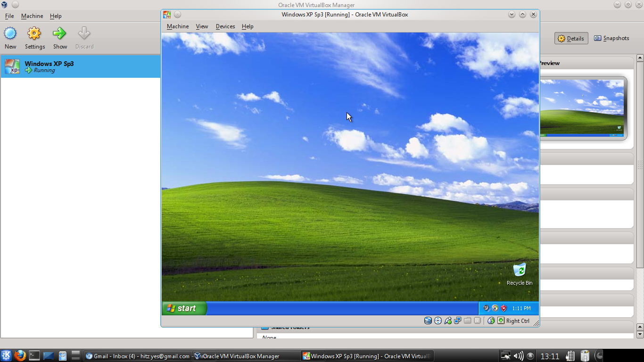Click the hard disk activity status icon
This screenshot has width=644, height=362.
tap(428, 321)
